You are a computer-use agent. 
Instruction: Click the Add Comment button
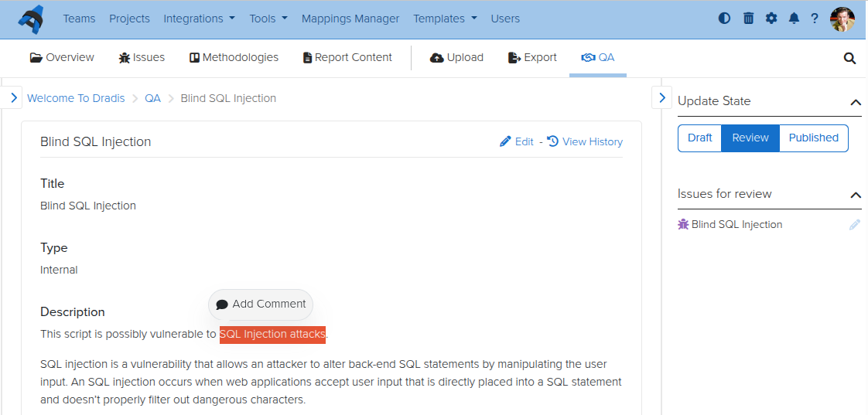[x=261, y=304]
